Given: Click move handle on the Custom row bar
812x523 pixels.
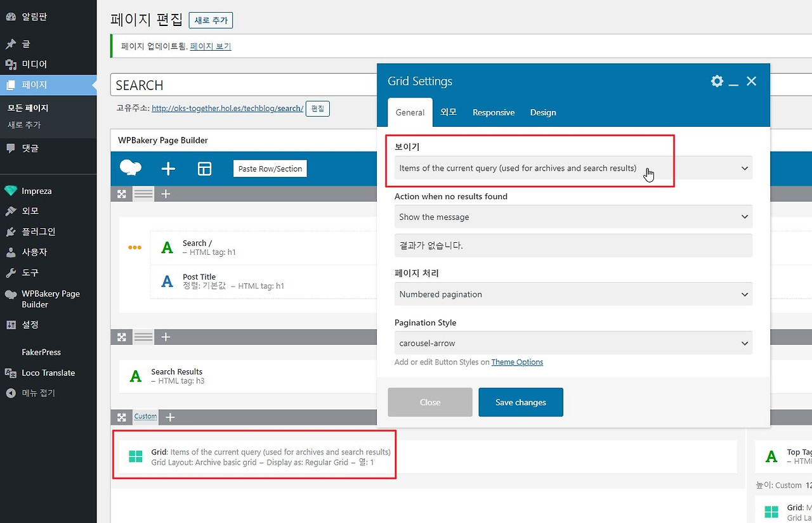Looking at the screenshot, I should click(122, 417).
